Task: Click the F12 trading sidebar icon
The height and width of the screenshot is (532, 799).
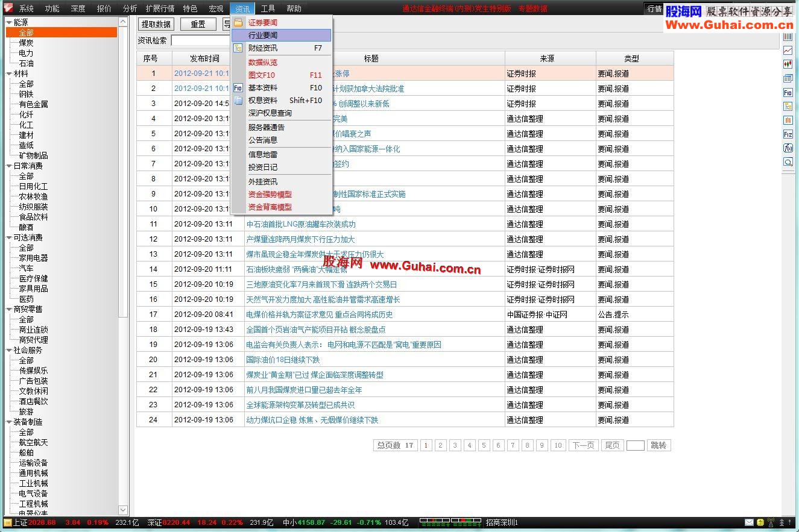Action: coord(788,134)
